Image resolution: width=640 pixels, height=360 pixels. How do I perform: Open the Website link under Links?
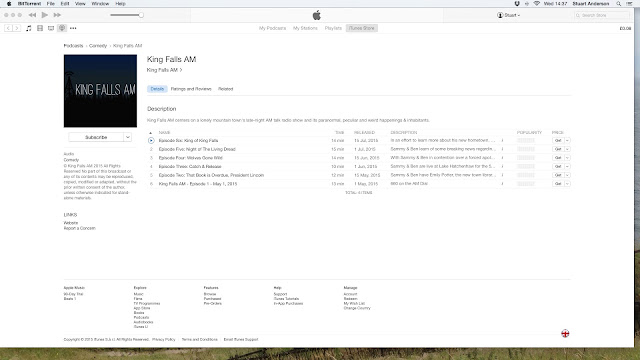(x=71, y=223)
